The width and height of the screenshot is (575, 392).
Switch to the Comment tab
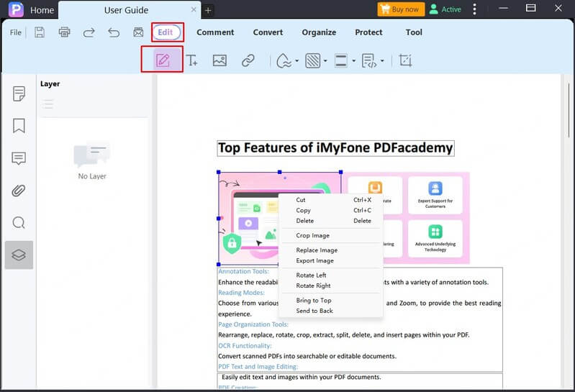(x=215, y=32)
